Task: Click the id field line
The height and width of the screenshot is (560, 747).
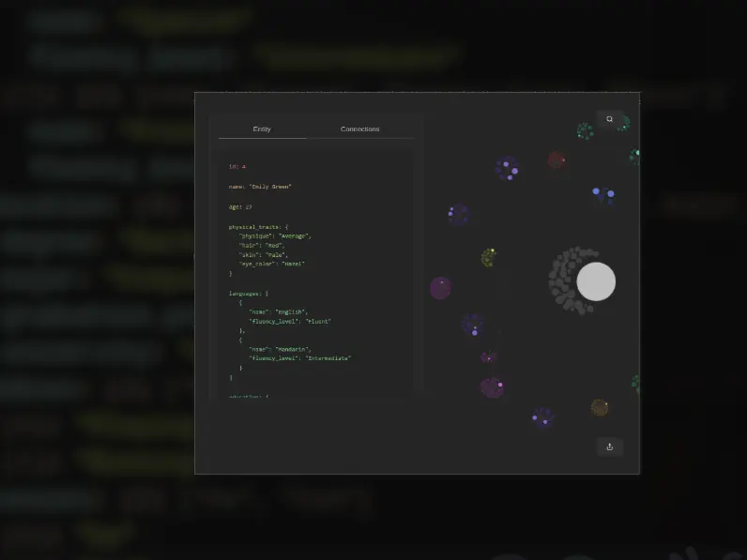Action: coord(236,166)
